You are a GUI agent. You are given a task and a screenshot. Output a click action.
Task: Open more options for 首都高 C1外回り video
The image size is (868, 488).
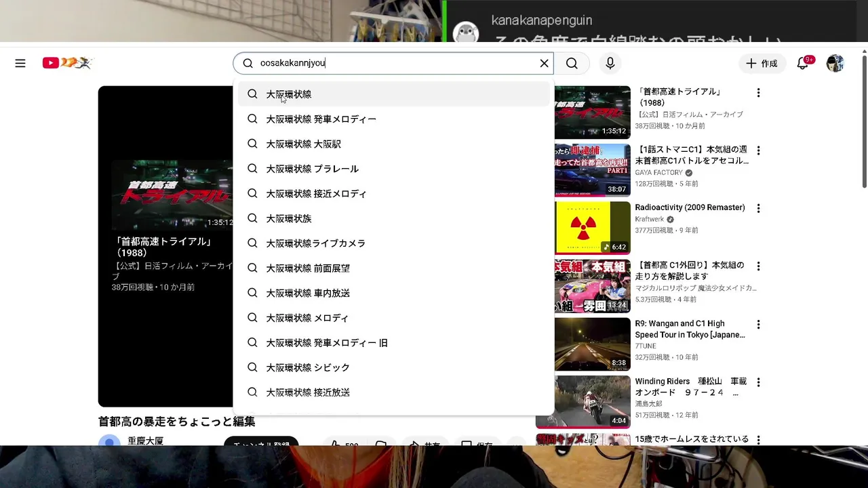[758, 266]
